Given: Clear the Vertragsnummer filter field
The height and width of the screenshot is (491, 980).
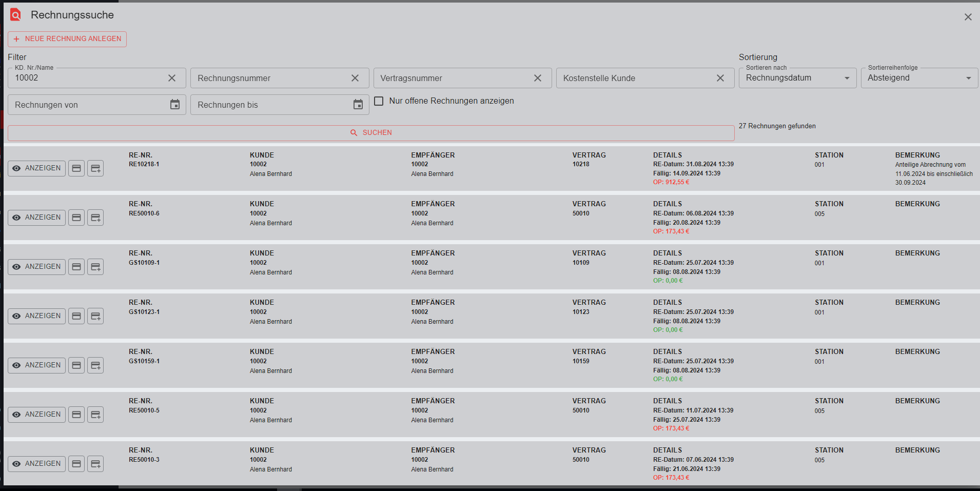Looking at the screenshot, I should (538, 78).
